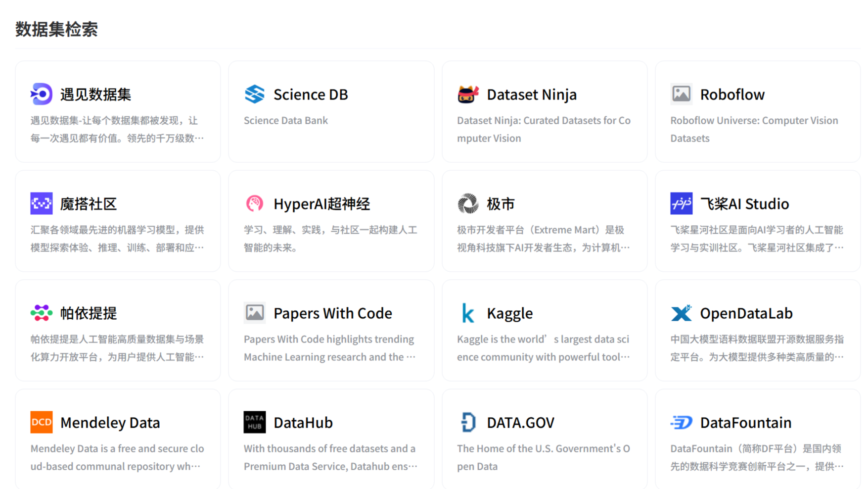Click 'Papers With Code highlights trending' description
Viewport: 868px width, 489px height.
[x=330, y=348]
